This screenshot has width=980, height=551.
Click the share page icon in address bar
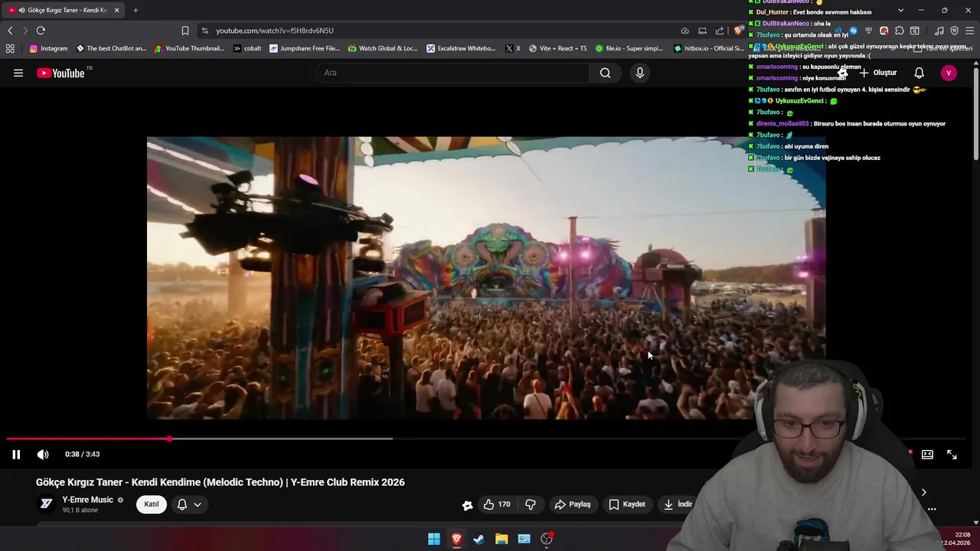click(x=720, y=31)
